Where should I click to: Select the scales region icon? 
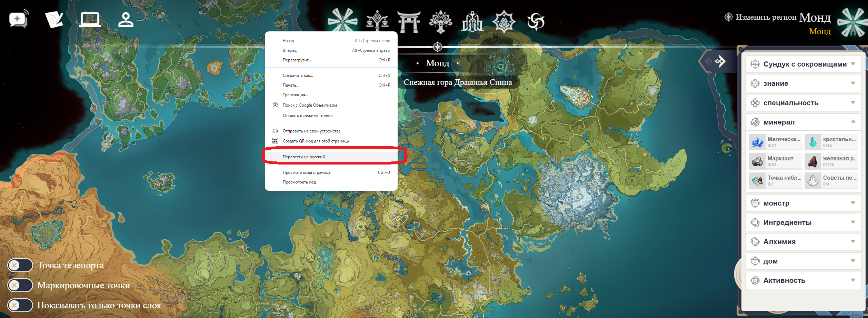pyautogui.click(x=377, y=21)
